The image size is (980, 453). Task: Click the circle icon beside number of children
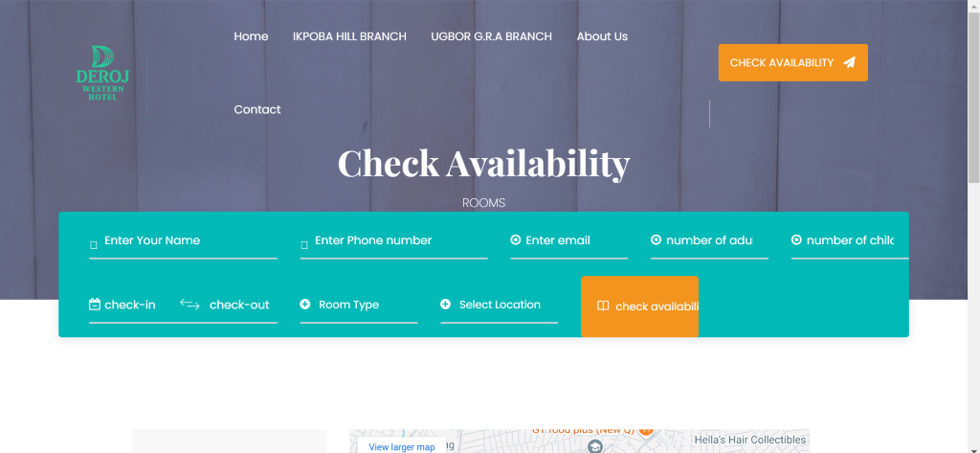[x=796, y=239]
